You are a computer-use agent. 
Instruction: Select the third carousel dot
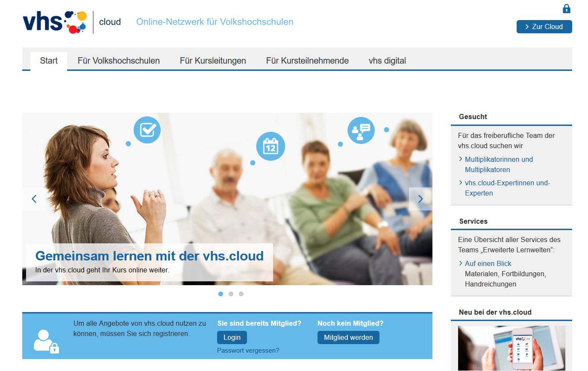241,294
